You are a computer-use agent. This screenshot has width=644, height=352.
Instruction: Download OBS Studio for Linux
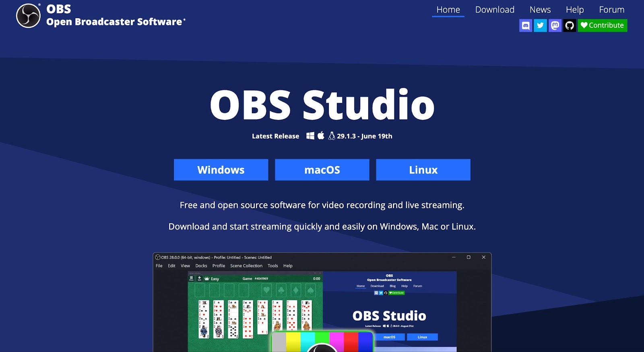[x=423, y=170]
